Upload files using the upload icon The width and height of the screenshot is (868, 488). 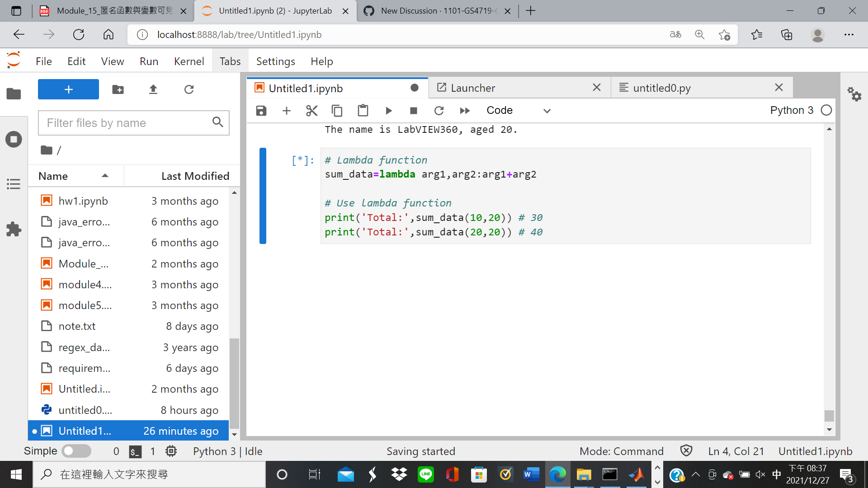153,89
